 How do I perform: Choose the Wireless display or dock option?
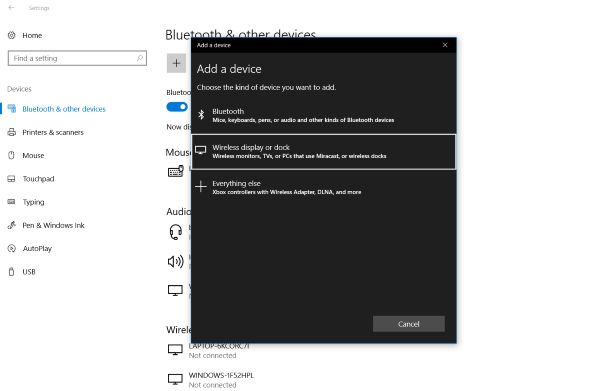coord(323,152)
